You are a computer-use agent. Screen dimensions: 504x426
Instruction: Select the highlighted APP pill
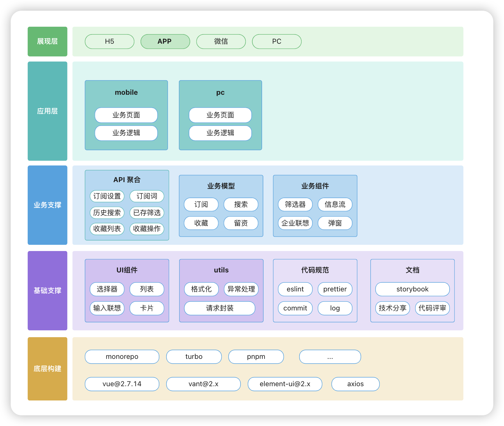click(165, 41)
